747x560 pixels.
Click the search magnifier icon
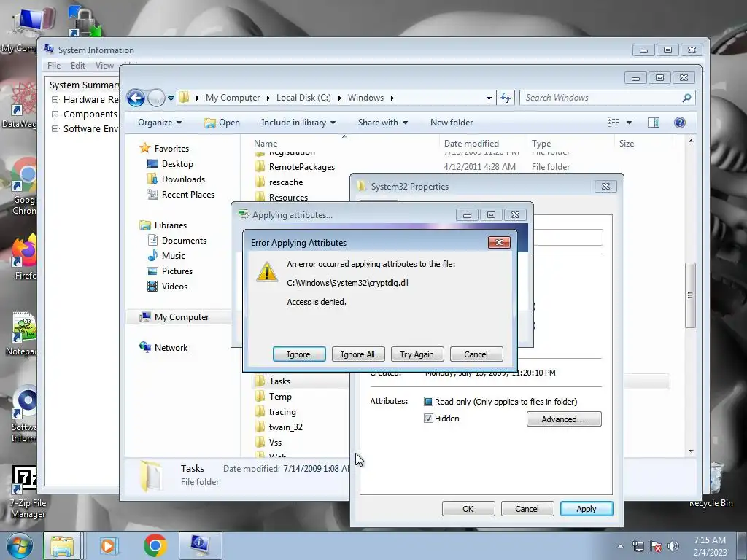pyautogui.click(x=686, y=98)
